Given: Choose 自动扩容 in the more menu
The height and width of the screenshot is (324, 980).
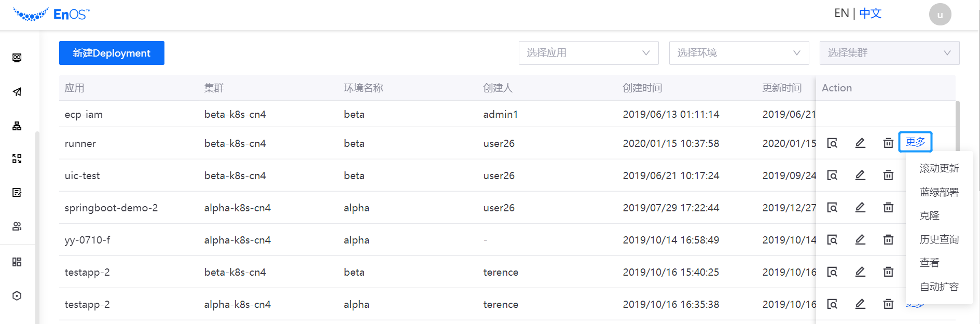Looking at the screenshot, I should coord(939,287).
